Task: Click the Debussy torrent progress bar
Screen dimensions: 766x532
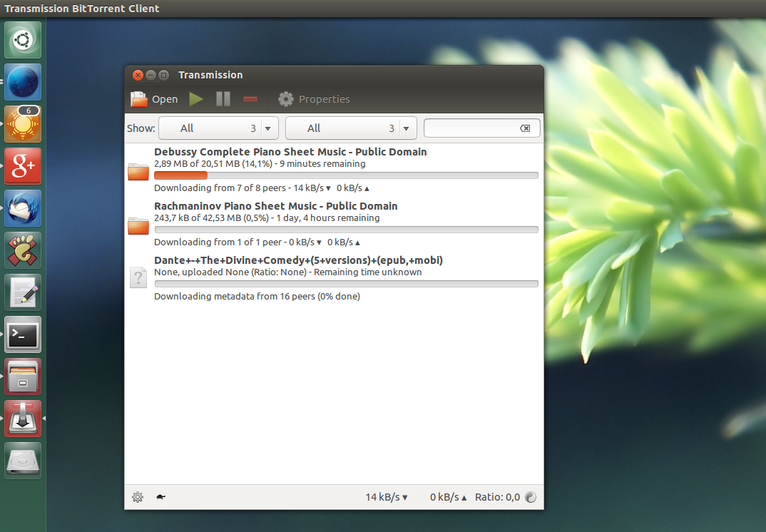Action: click(346, 175)
